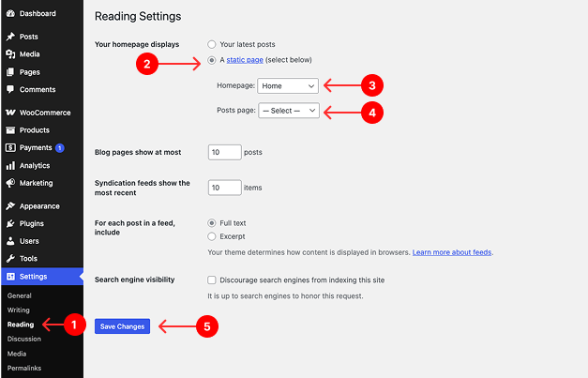This screenshot has width=588, height=378.
Task: Select the 'Excerpt' feed option
Action: coord(212,236)
